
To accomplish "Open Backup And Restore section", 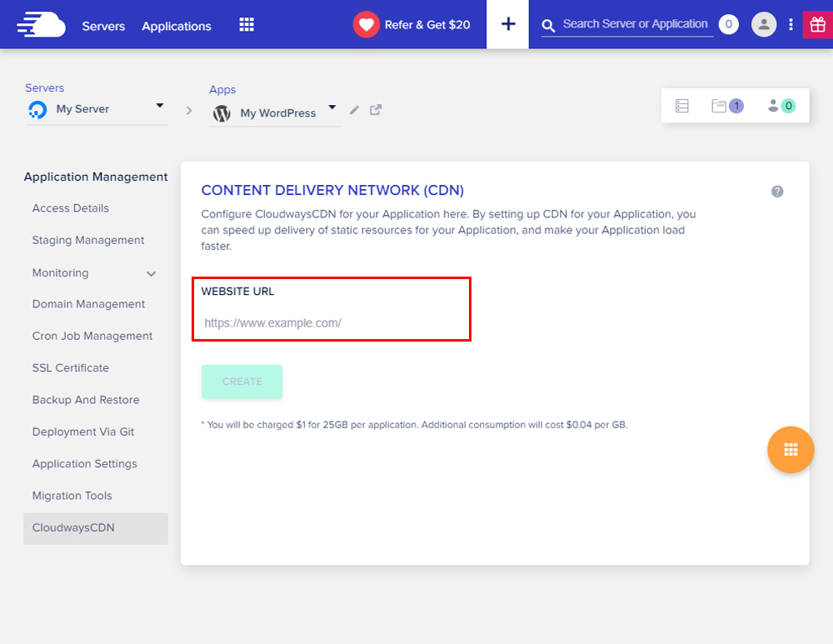I will 86,400.
